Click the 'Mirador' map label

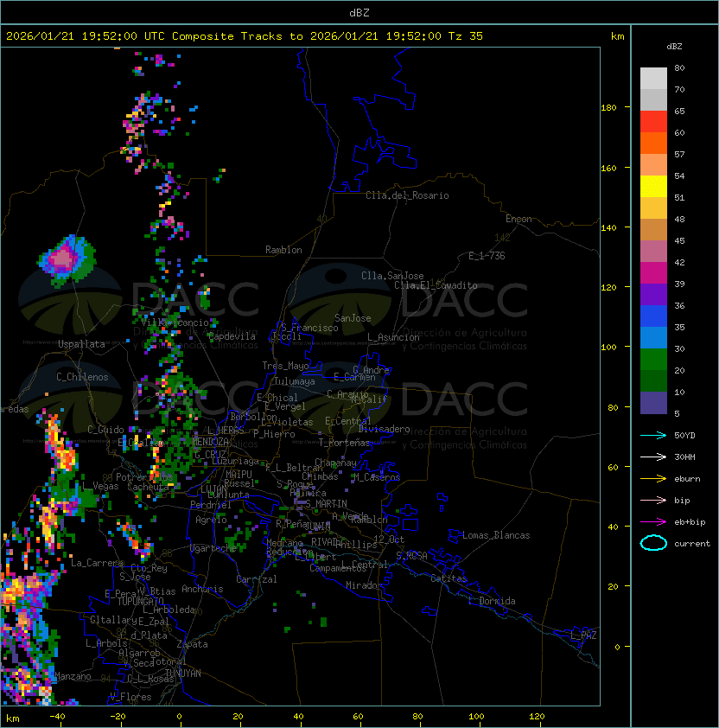[x=365, y=585]
